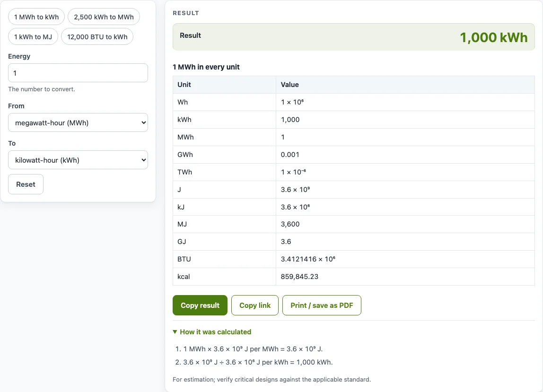Image resolution: width=543 pixels, height=392 pixels.
Task: Reset the converter form
Action: point(26,184)
